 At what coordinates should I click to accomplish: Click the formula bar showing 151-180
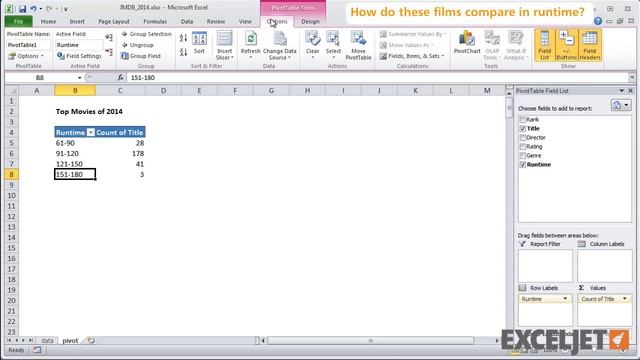point(378,78)
